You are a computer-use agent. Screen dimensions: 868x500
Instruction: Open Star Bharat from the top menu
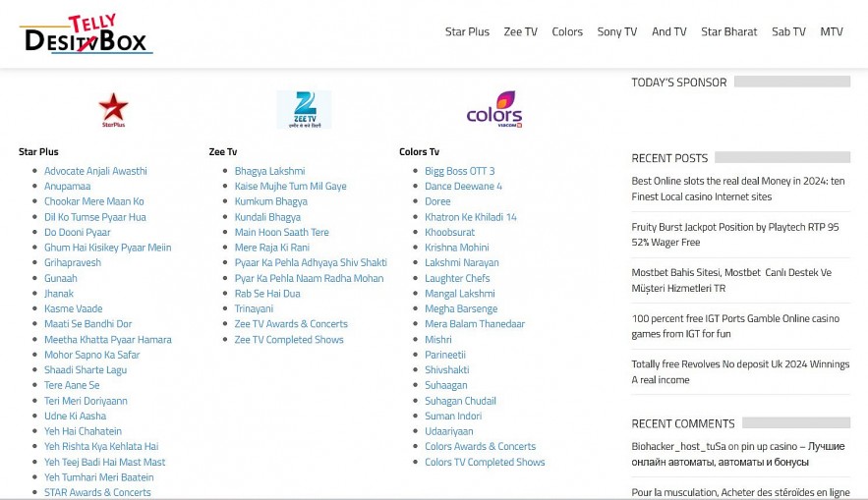728,31
